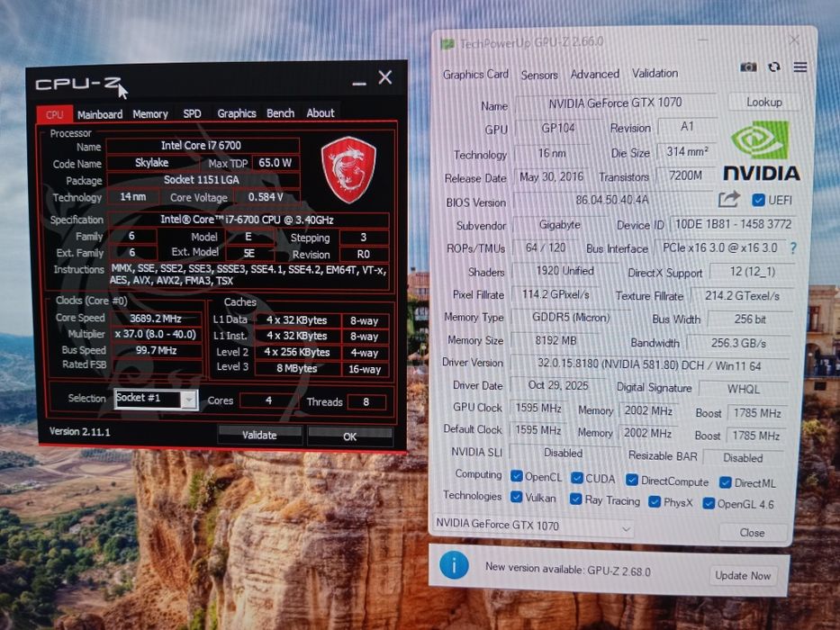
Task: Click the Resizable BAR value Disabled
Action: pyautogui.click(x=743, y=458)
